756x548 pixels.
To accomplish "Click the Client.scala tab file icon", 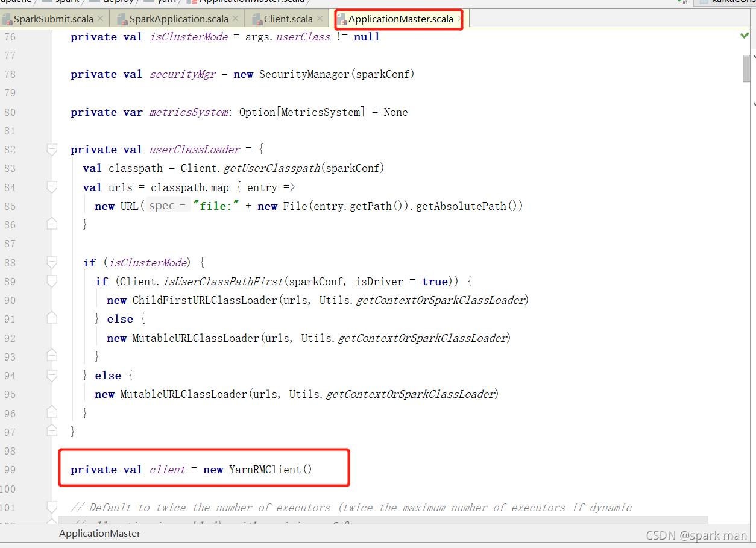I will (x=257, y=19).
